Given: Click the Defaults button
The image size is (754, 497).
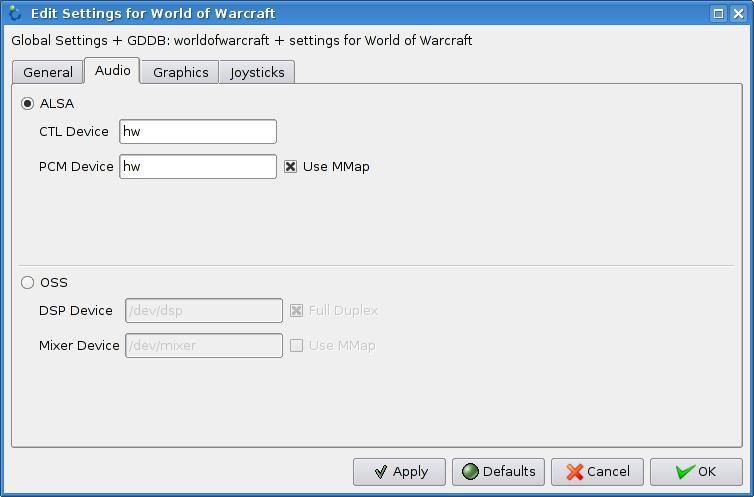Looking at the screenshot, I should tap(498, 471).
